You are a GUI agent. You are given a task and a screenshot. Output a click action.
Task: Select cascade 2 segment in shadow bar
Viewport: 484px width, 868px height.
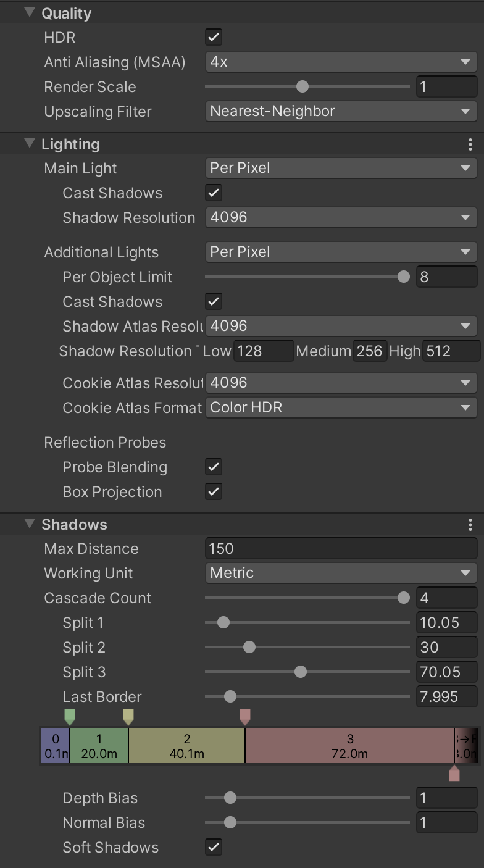186,746
